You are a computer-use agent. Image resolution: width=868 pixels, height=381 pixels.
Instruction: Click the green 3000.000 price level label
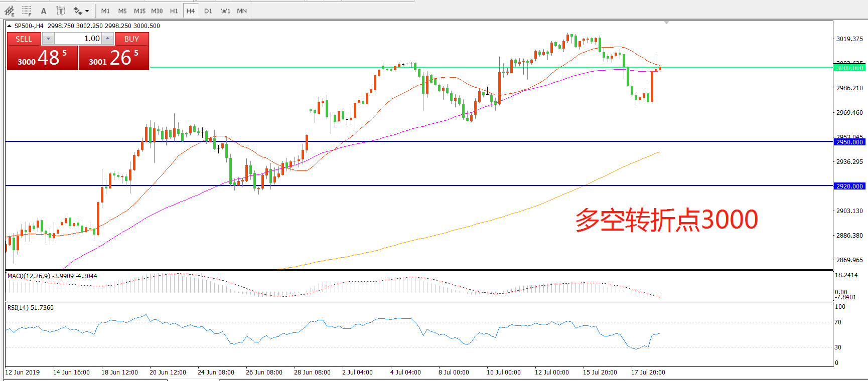(849, 68)
